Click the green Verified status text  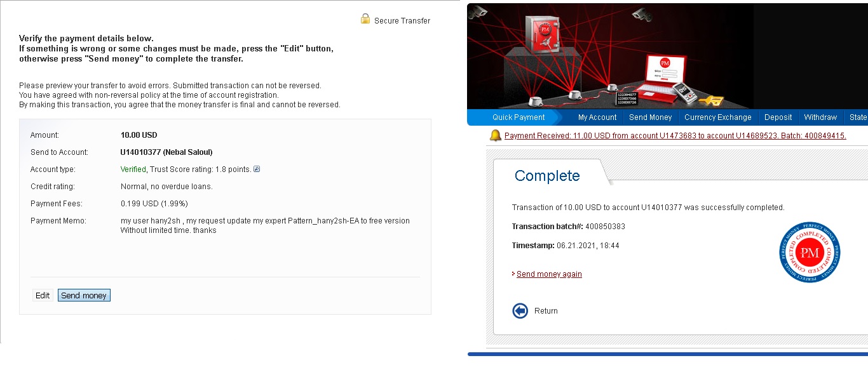pos(133,169)
